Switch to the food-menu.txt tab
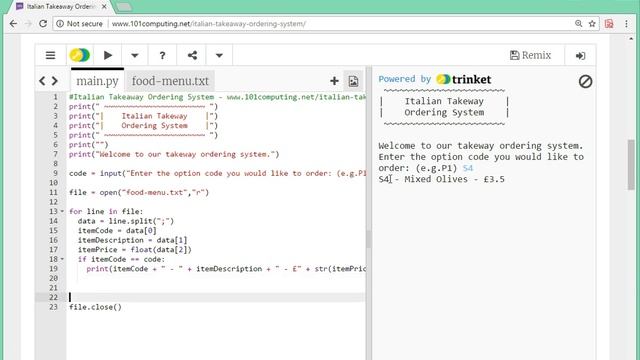Image resolution: width=640 pixels, height=360 pixels. click(x=170, y=81)
